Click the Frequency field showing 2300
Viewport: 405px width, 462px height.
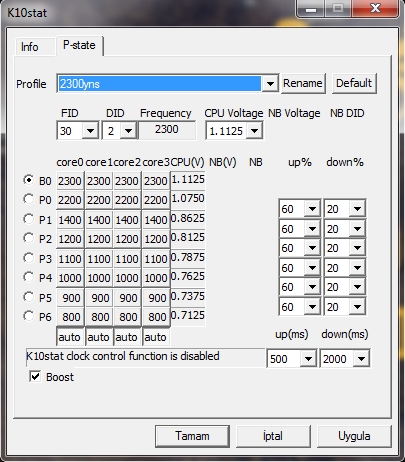167,130
